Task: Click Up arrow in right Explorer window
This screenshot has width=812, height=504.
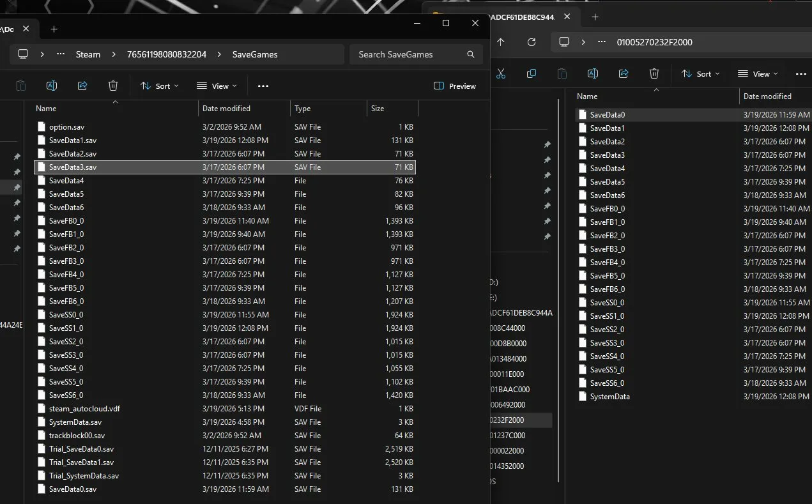Action: click(501, 42)
